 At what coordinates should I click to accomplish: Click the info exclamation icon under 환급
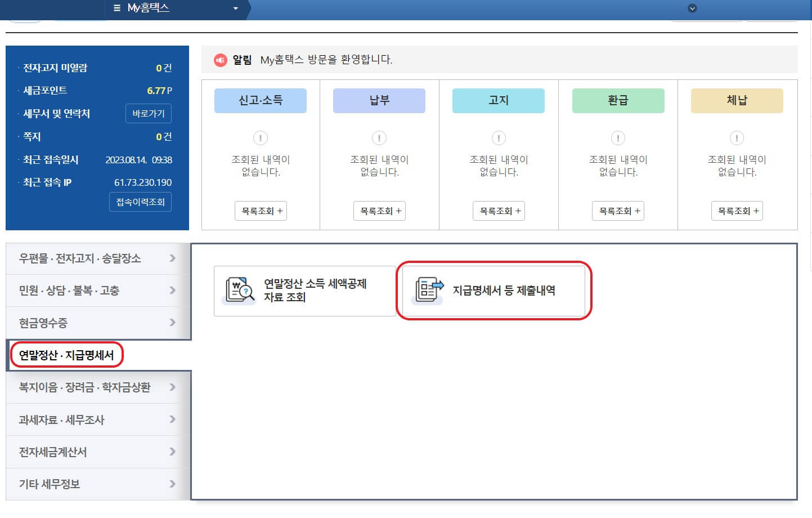pyautogui.click(x=618, y=138)
